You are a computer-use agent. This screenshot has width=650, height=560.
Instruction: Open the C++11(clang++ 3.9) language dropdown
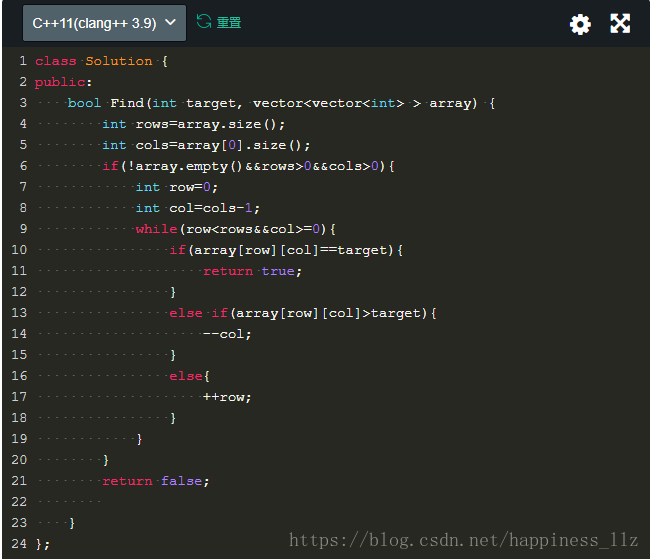(x=104, y=23)
